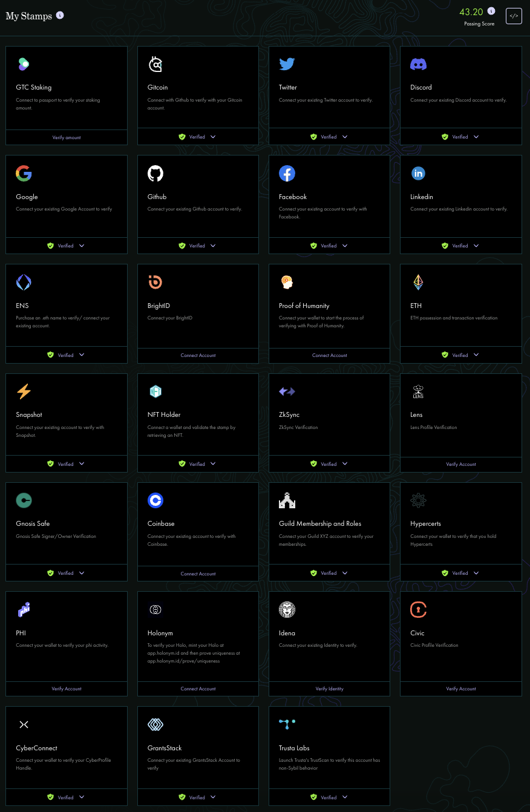
Task: Click the Coinbase logo icon
Action: [x=155, y=500]
